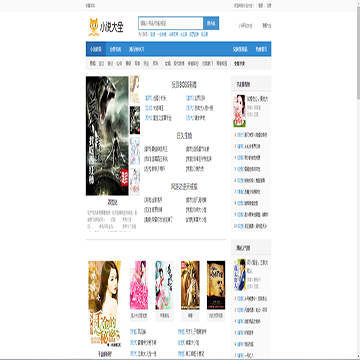The image size is (360, 360).
Task: Open the small dark dragon cover thumbnail
Action: [135, 120]
